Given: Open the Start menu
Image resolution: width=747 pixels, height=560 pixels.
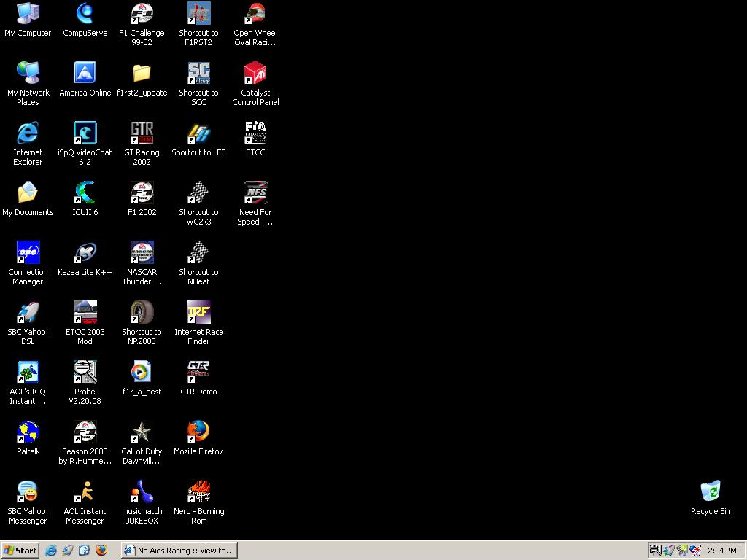Looking at the screenshot, I should click(x=20, y=551).
